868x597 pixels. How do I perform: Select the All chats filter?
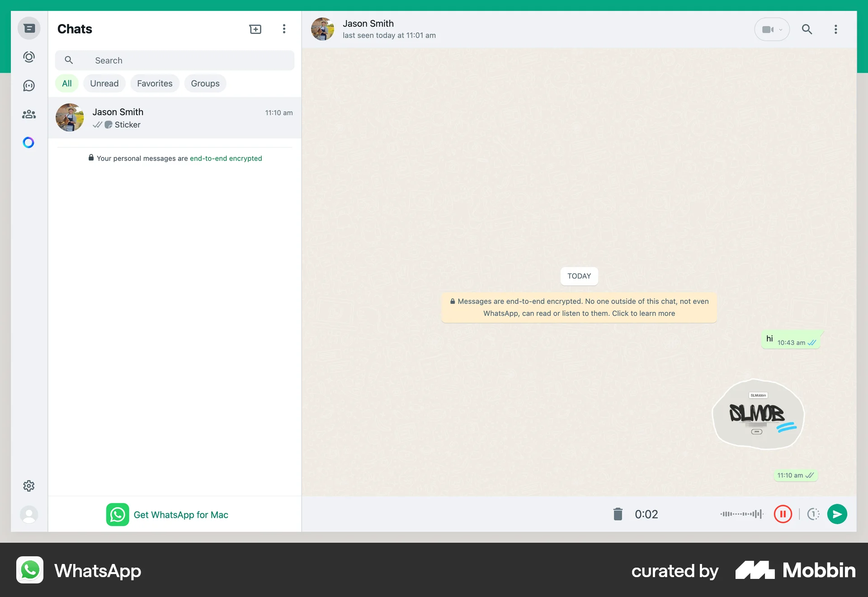pos(66,83)
